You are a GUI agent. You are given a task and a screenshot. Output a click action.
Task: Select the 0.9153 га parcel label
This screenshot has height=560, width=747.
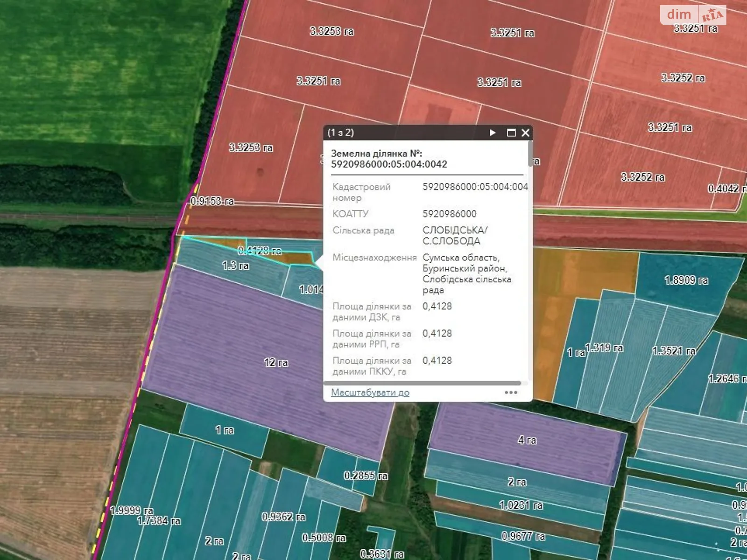click(212, 201)
